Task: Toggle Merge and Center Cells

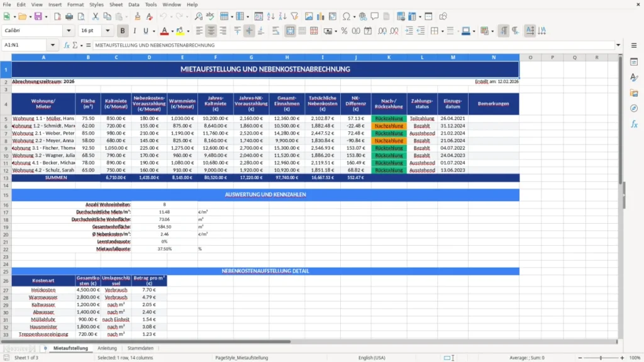Action: point(290,31)
